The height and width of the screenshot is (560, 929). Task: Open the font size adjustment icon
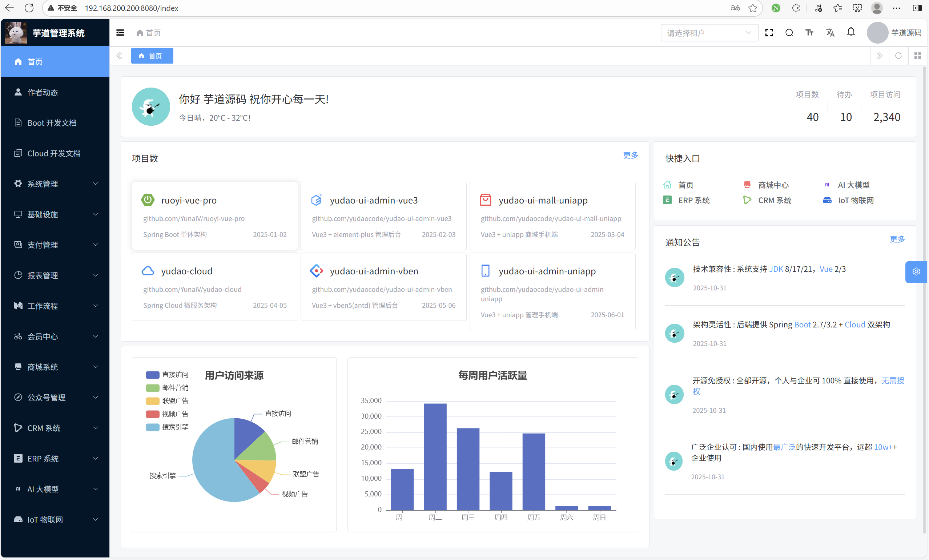pyautogui.click(x=809, y=33)
